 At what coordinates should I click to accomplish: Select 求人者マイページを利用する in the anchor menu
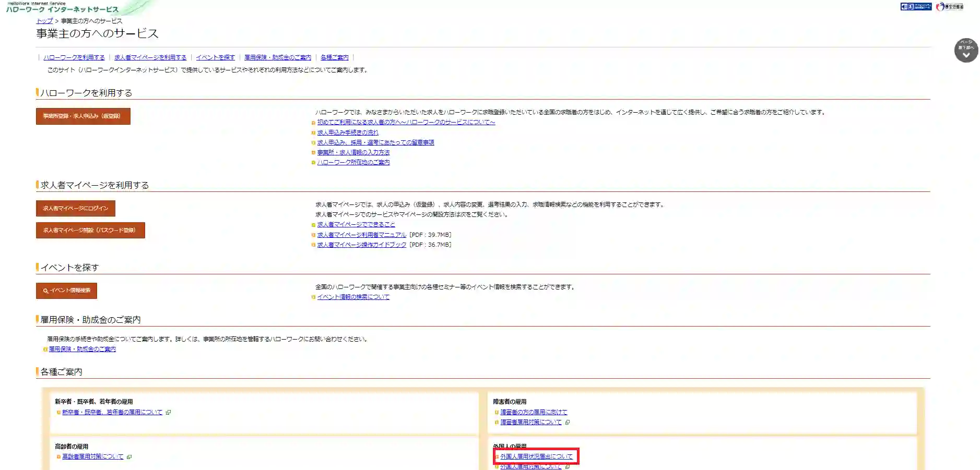click(150, 57)
